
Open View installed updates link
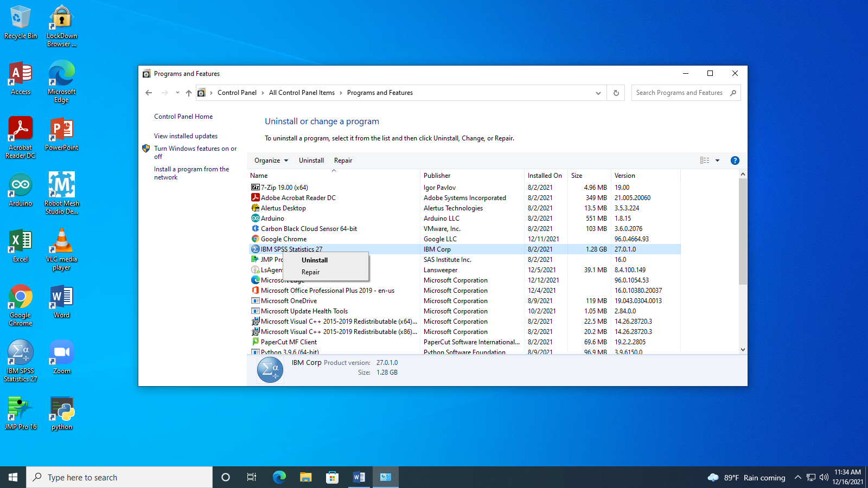tap(186, 136)
